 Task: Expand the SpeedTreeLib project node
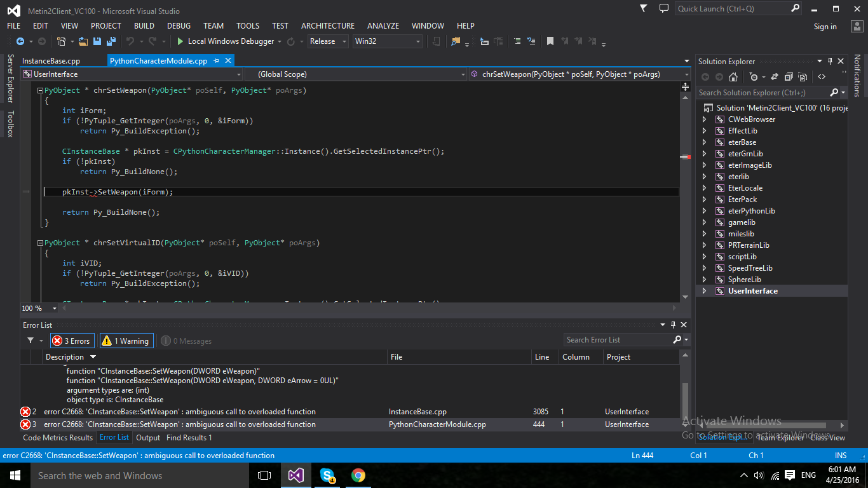[x=704, y=268]
